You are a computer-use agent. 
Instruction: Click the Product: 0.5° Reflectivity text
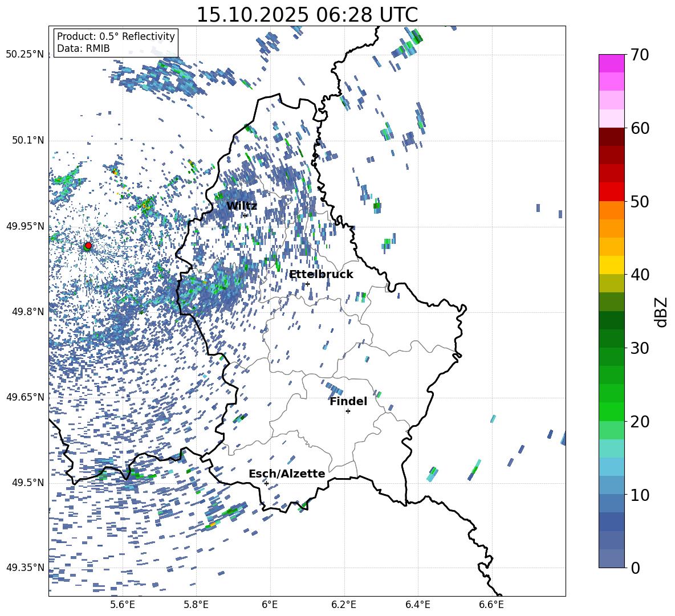pyautogui.click(x=116, y=36)
